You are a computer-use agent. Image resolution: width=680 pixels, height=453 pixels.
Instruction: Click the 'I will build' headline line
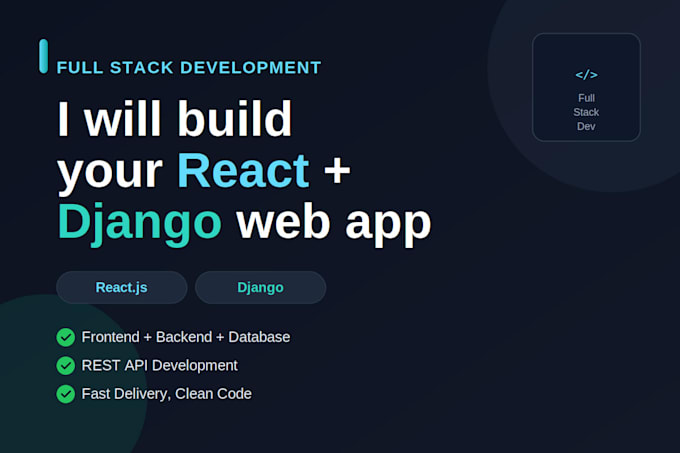point(175,118)
